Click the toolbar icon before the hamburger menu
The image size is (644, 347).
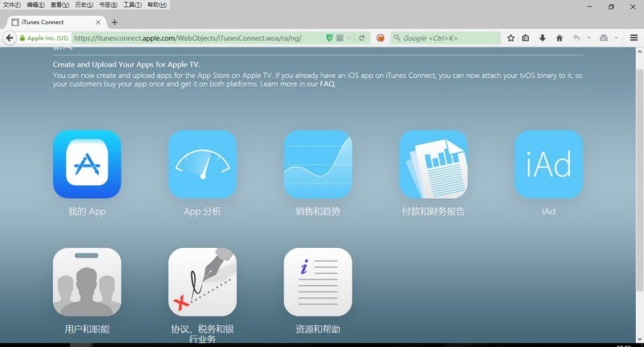pyautogui.click(x=604, y=38)
